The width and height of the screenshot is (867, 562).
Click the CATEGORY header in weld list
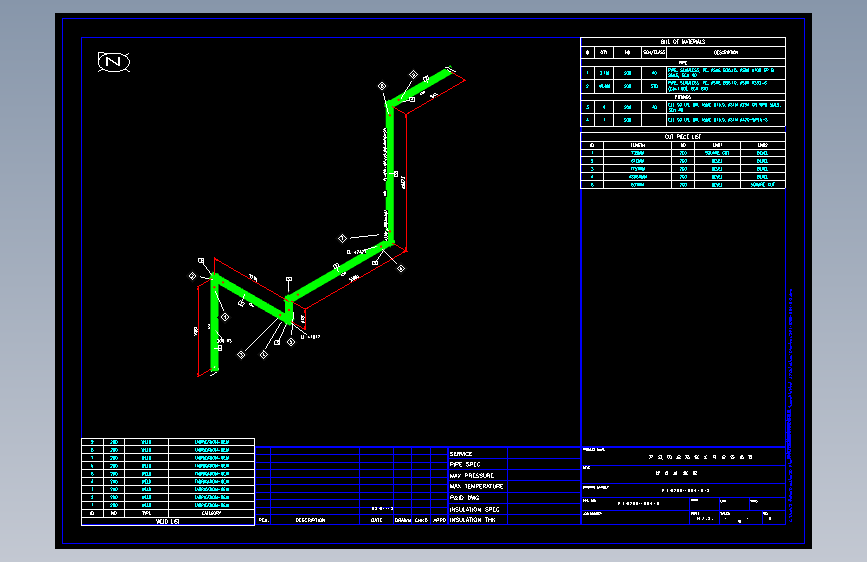pyautogui.click(x=211, y=513)
